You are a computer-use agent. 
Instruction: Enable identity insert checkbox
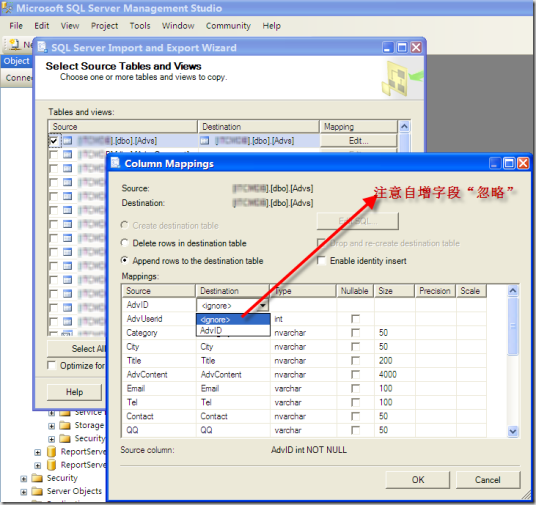pos(321,261)
